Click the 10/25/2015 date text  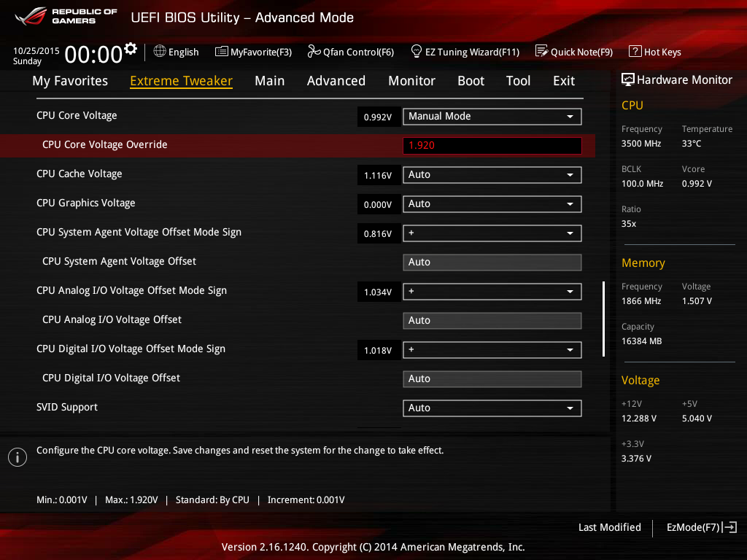coord(36,50)
